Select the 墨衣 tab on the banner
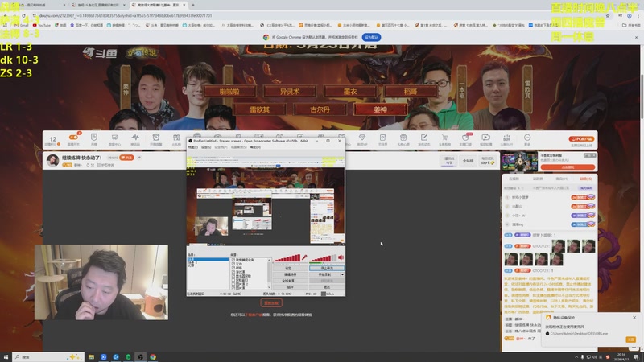 tap(350, 91)
